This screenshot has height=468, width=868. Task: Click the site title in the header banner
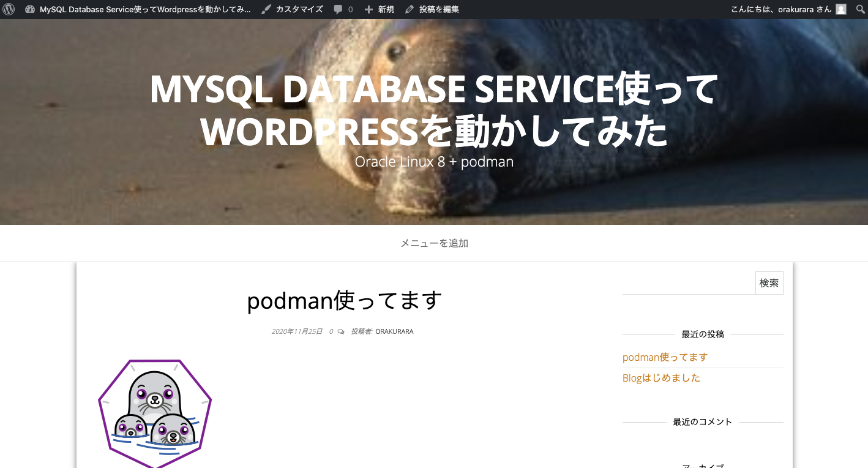tap(434, 110)
